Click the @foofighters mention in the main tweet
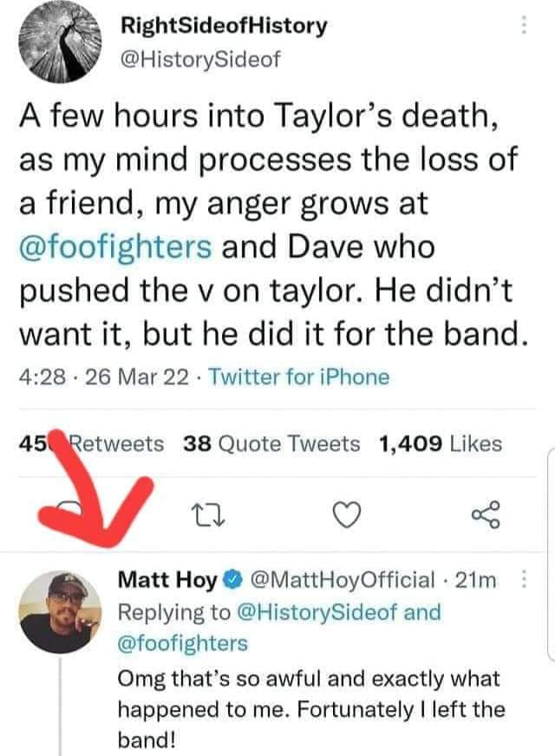The width and height of the screenshot is (555, 756). pos(114,246)
